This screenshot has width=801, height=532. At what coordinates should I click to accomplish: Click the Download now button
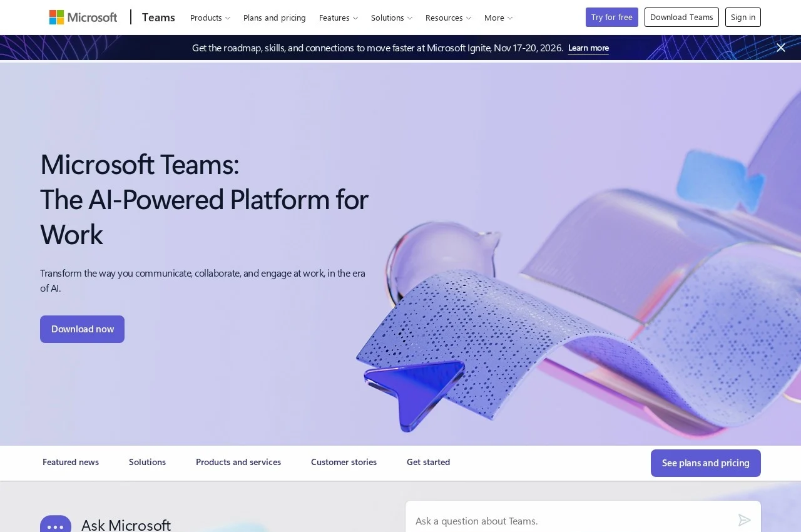click(x=83, y=329)
